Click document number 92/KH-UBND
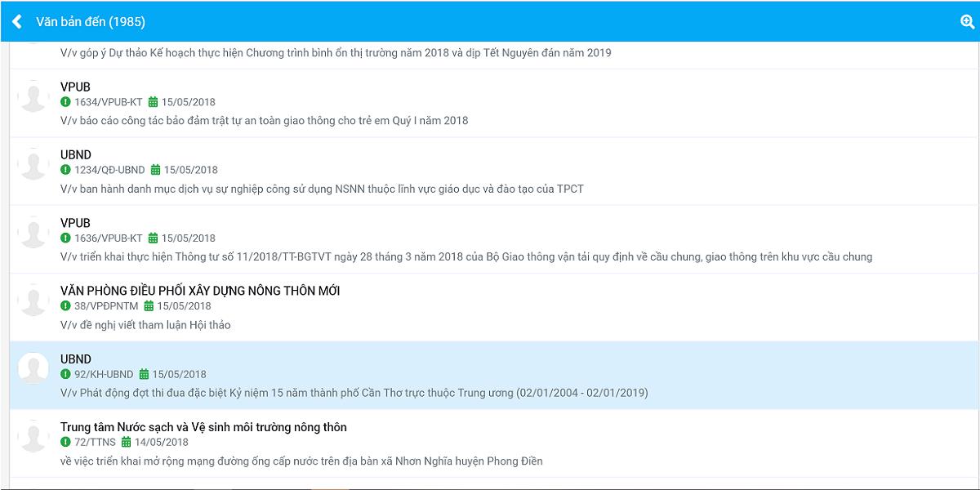This screenshot has height=490, width=980. pyautogui.click(x=104, y=374)
